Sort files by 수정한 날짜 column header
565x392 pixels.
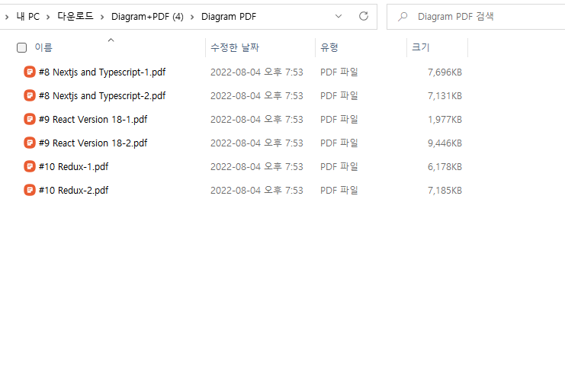tap(235, 47)
